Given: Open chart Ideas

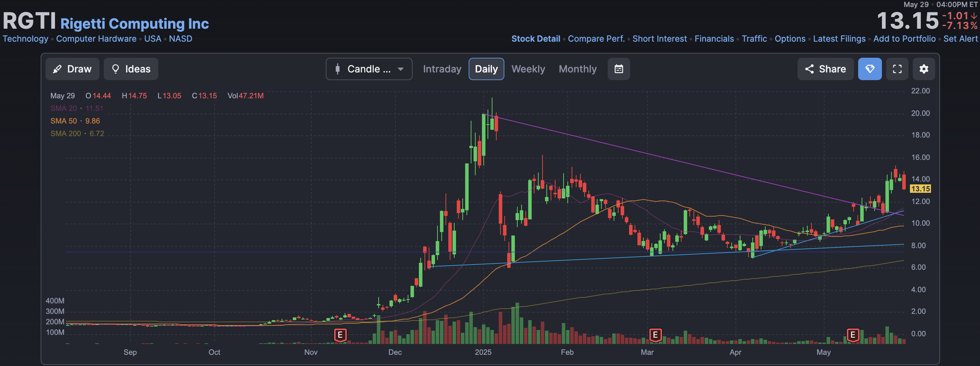Looking at the screenshot, I should coord(131,69).
